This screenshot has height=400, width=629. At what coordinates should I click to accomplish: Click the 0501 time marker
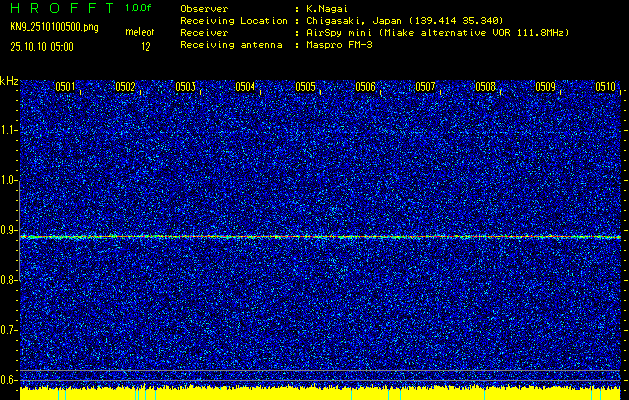(65, 87)
